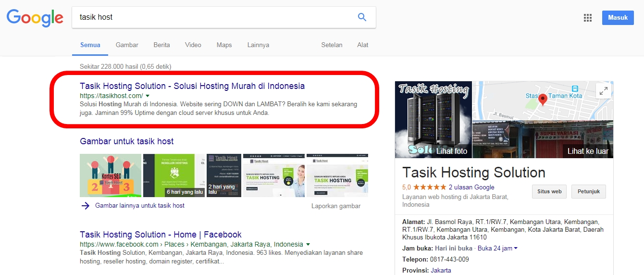Click the Masuk sign-in button
This screenshot has height=275, width=644.
[x=618, y=18]
